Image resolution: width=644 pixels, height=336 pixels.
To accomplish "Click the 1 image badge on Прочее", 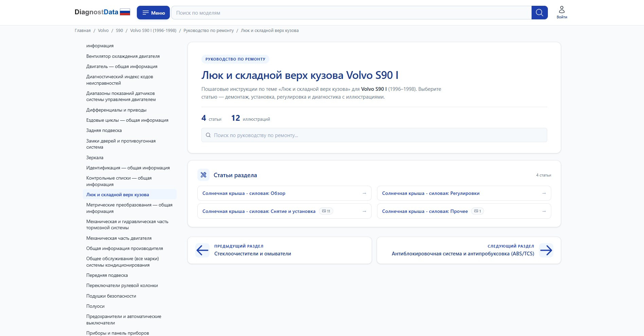I will click(x=477, y=211).
